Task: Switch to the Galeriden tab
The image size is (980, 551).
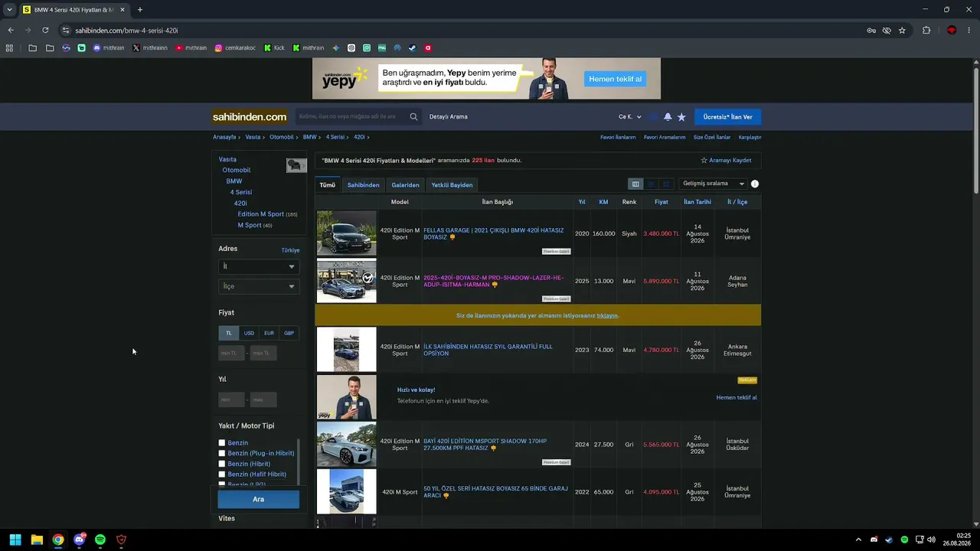Action: 405,185
